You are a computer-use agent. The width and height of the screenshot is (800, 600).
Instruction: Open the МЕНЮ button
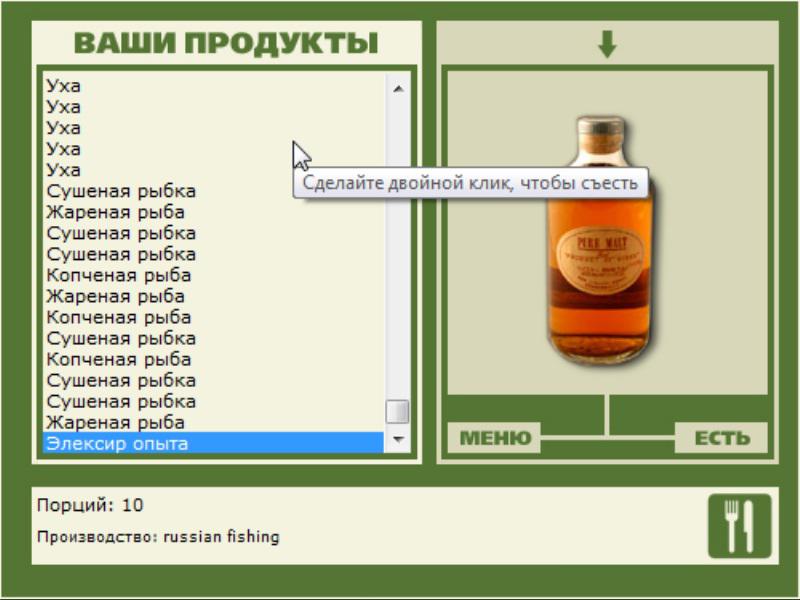coord(494,438)
